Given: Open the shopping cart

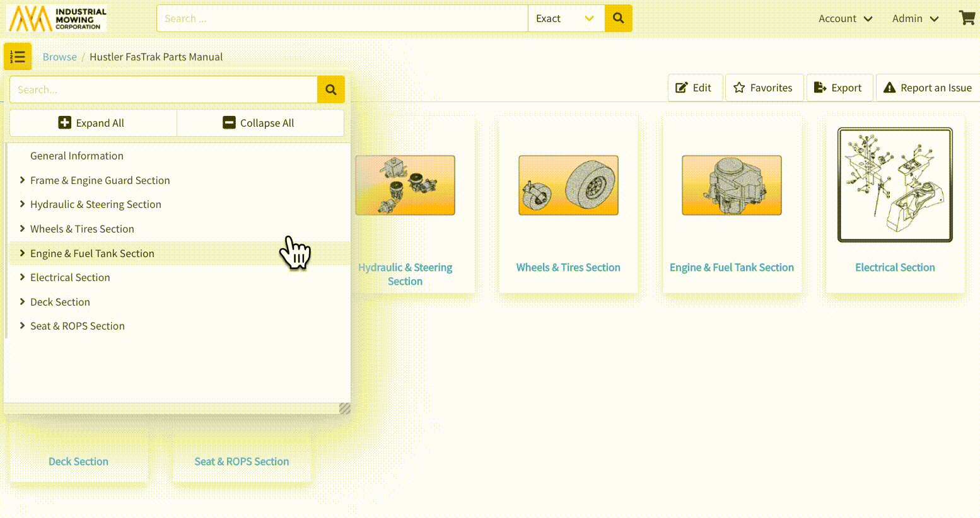Looking at the screenshot, I should pyautogui.click(x=966, y=18).
